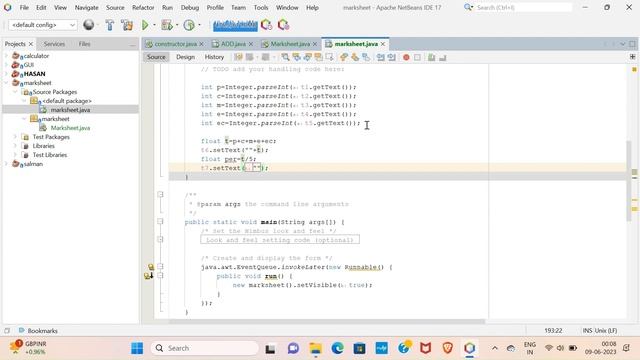This screenshot has width=640, height=360.
Task: Open the Refactor menu
Action: [143, 7]
